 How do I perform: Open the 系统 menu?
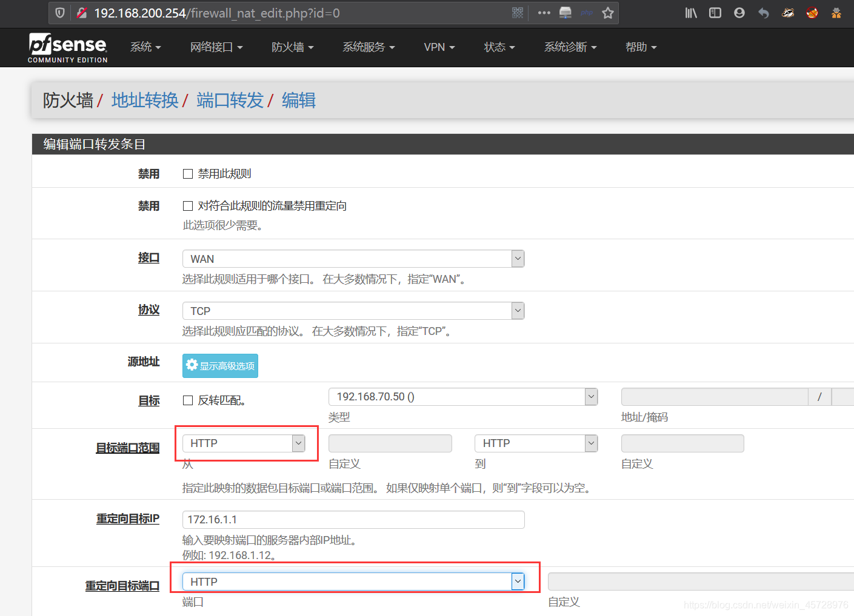[x=145, y=47]
